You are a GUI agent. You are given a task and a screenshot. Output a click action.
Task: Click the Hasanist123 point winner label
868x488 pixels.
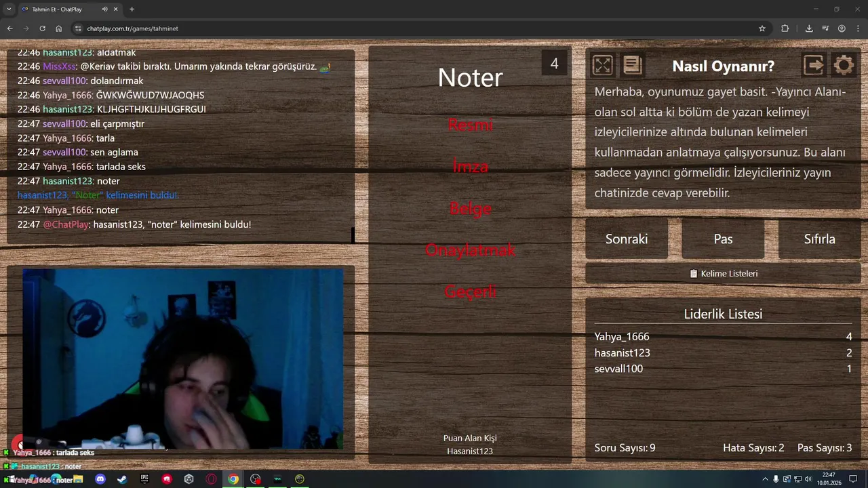click(470, 451)
